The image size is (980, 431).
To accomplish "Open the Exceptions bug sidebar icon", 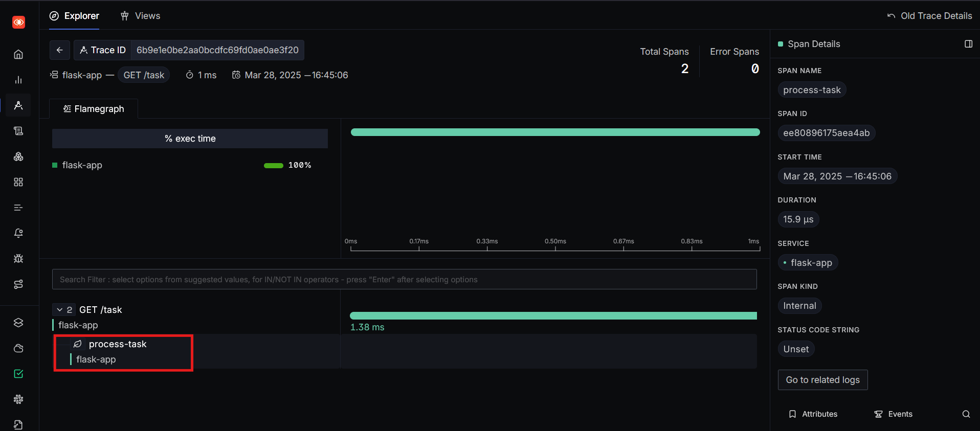I will pyautogui.click(x=18, y=259).
